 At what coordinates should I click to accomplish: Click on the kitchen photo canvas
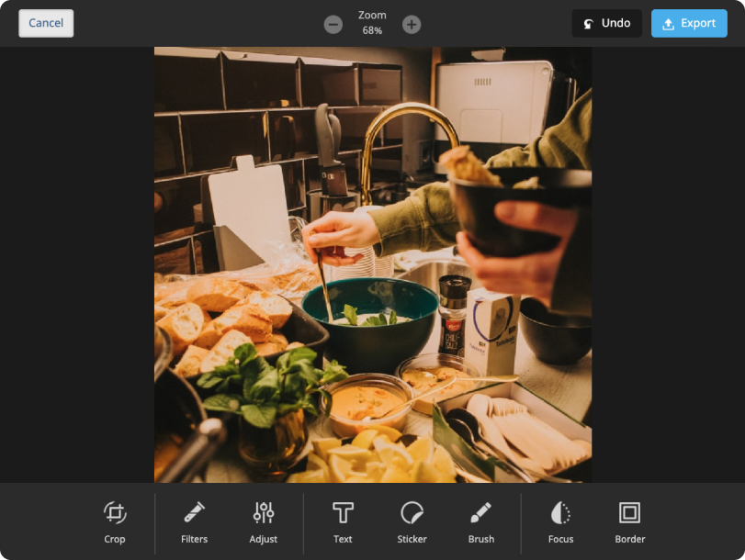[x=372, y=264]
